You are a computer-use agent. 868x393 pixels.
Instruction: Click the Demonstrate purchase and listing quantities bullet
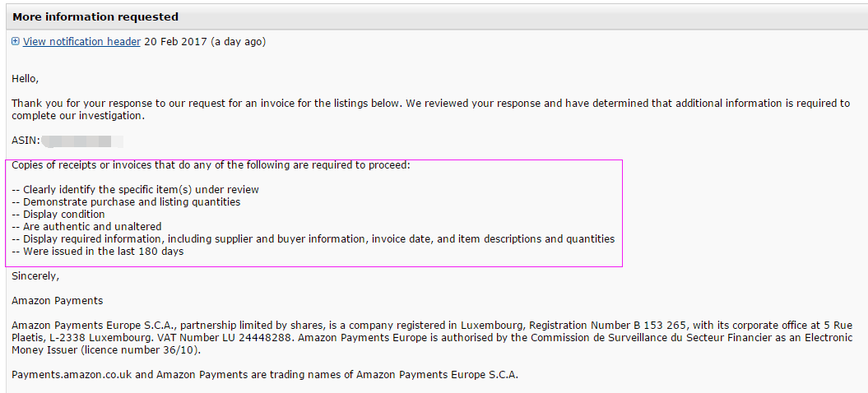[x=126, y=202]
